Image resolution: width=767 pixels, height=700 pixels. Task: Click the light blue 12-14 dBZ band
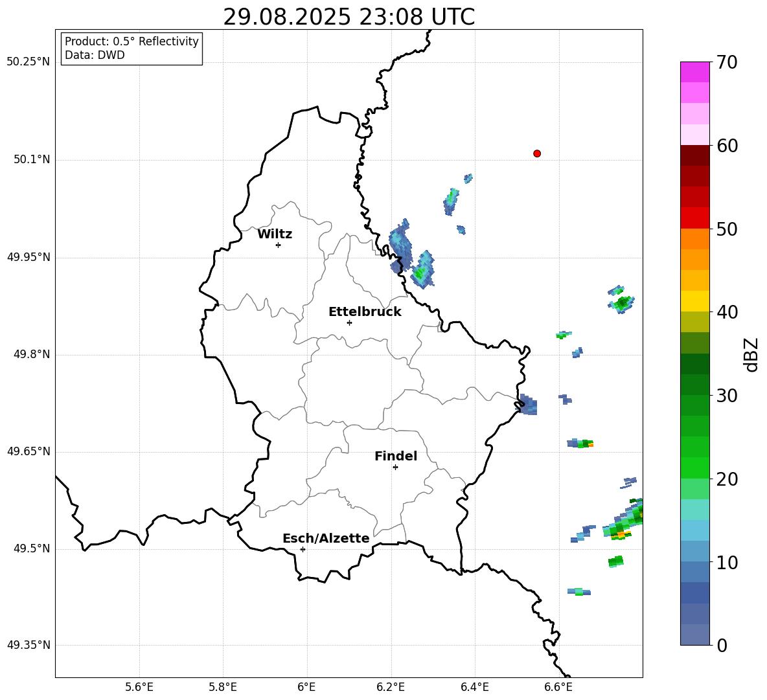point(694,530)
